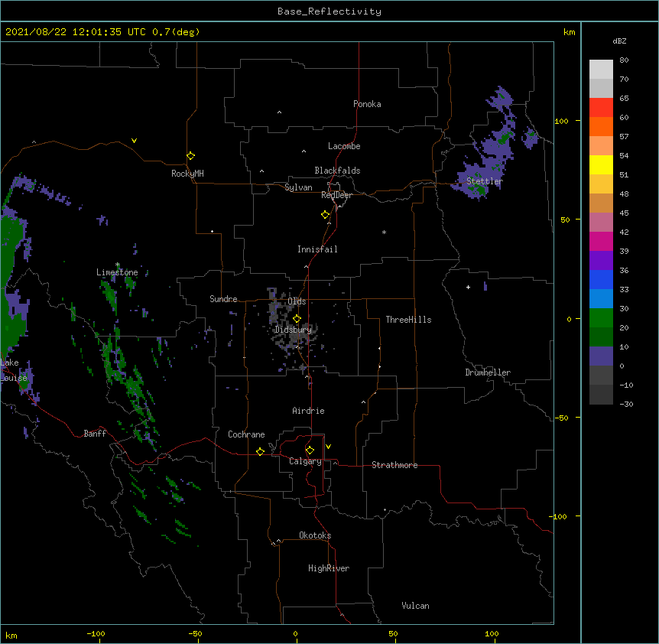
Task: Click the bright yellow 54 dBZ legend swatch
Action: 601,164
